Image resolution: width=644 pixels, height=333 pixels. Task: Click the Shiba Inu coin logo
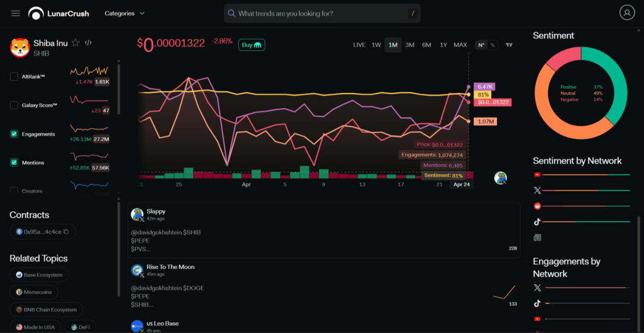click(19, 48)
